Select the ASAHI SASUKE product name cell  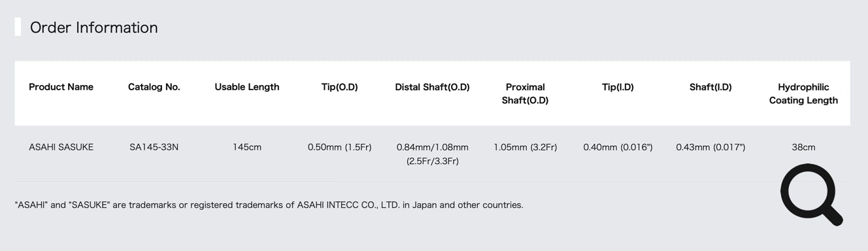pos(61,147)
